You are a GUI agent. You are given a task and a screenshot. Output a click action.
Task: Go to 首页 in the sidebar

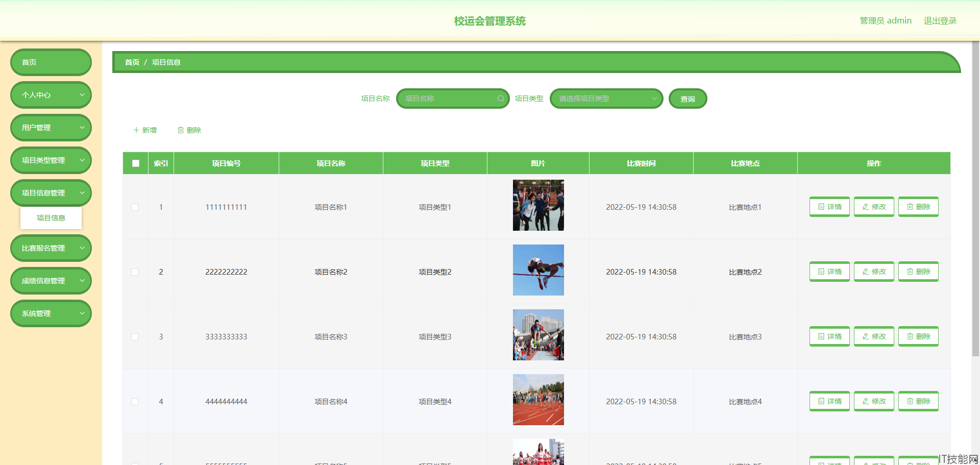click(x=51, y=62)
